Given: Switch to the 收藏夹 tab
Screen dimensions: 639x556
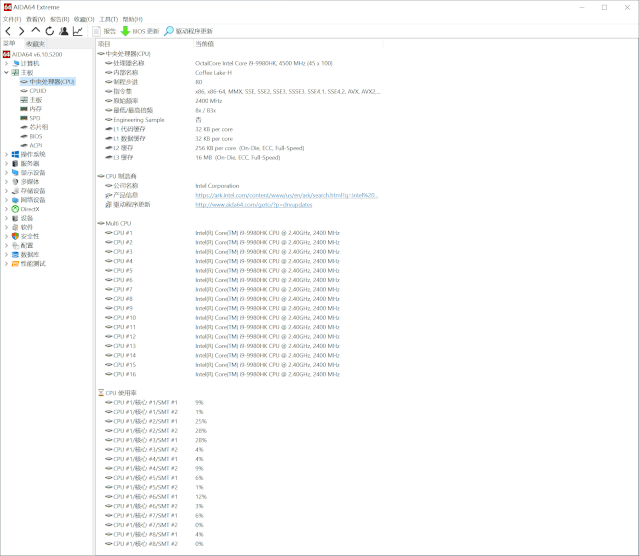Looking at the screenshot, I should pyautogui.click(x=35, y=44).
